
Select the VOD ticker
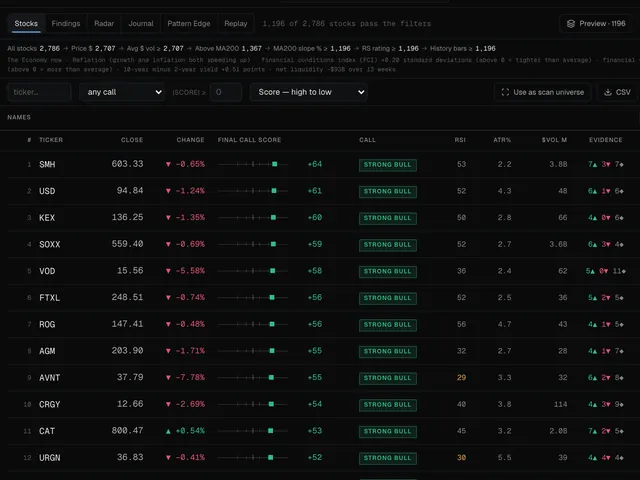tap(47, 271)
